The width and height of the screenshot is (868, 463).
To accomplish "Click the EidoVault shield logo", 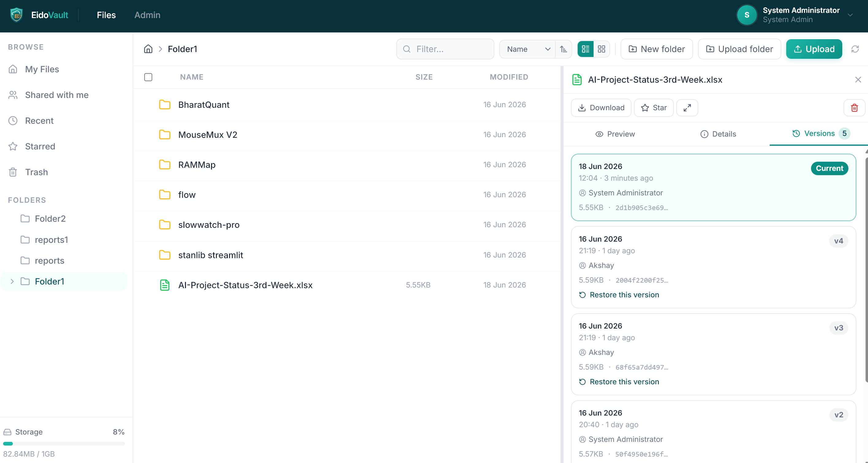I will pos(16,15).
